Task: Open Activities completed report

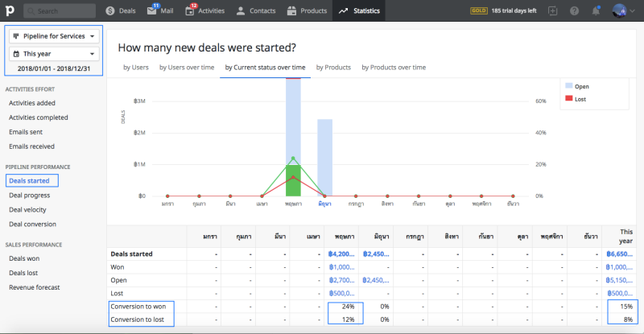Action: pos(39,118)
